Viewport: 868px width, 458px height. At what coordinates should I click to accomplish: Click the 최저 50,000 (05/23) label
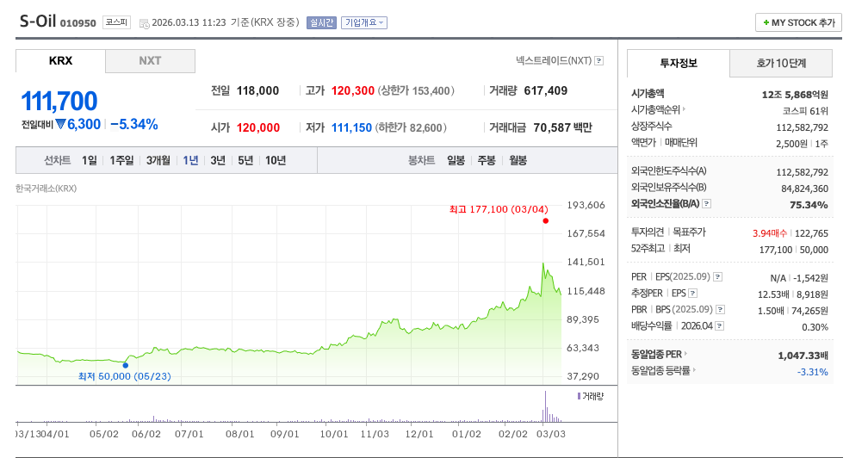point(125,377)
